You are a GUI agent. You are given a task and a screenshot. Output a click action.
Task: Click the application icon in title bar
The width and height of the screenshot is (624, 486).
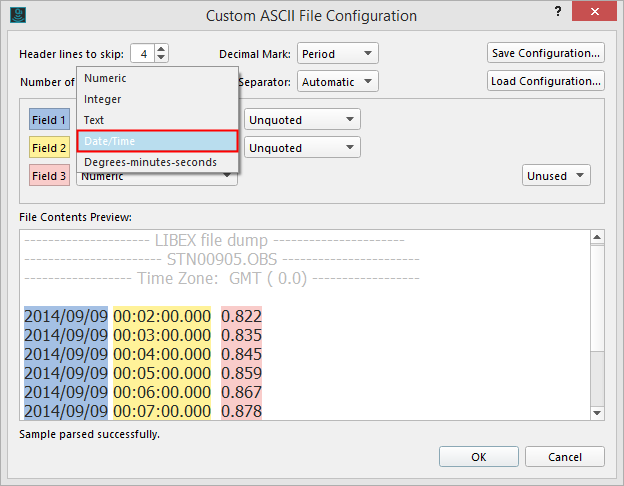point(17,16)
